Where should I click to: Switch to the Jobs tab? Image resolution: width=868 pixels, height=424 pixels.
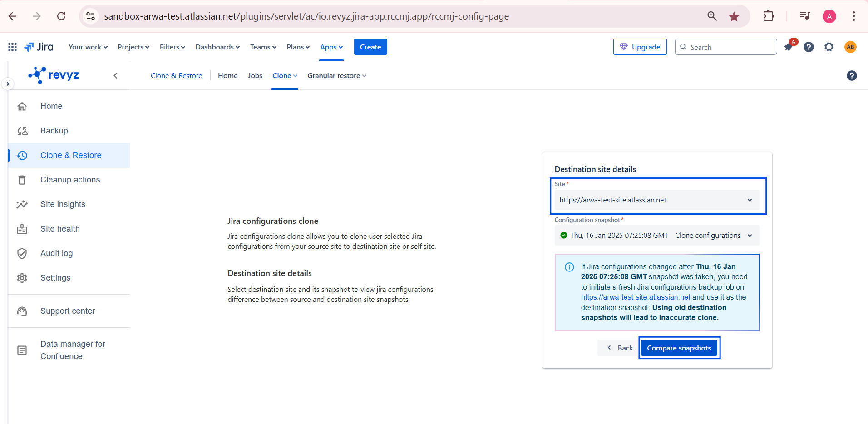point(255,76)
